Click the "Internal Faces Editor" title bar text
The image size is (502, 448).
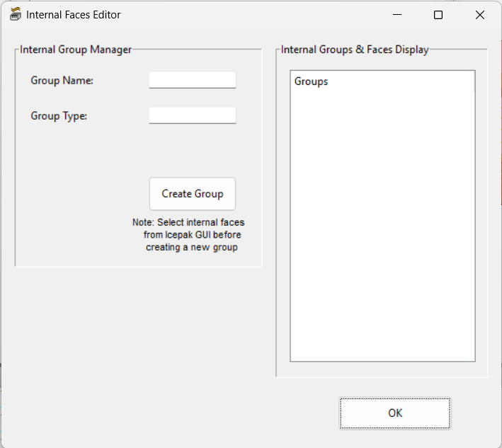click(74, 15)
